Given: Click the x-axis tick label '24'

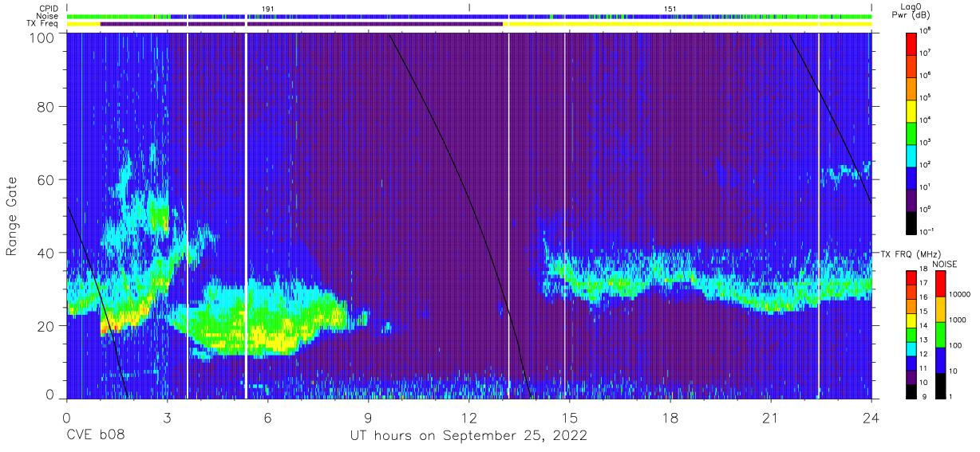Looking at the screenshot, I should coord(871,418).
